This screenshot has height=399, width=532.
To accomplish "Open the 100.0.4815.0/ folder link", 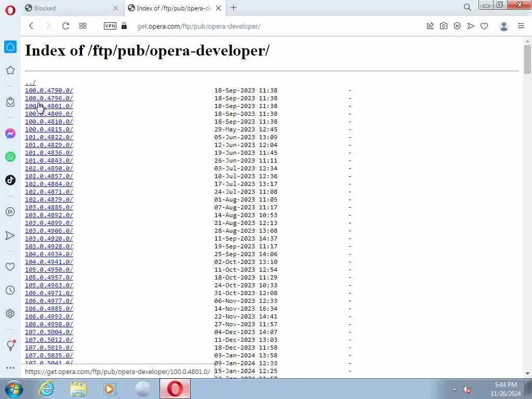I will click(49, 129).
